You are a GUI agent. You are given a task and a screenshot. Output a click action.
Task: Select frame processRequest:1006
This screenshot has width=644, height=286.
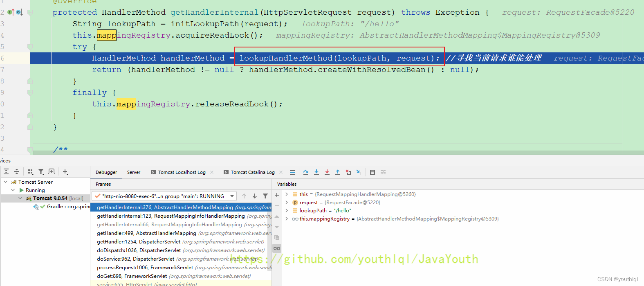click(x=181, y=267)
